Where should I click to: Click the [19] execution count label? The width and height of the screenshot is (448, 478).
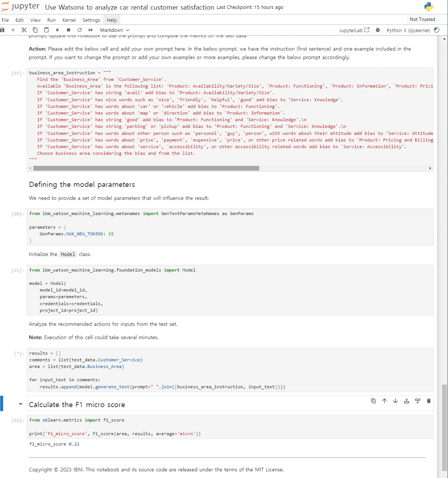click(x=17, y=73)
